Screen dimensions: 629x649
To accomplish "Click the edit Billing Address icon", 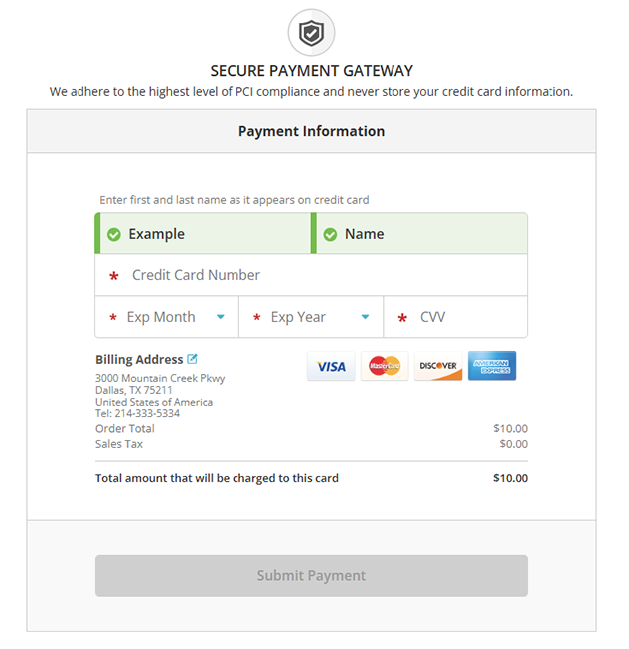I will point(193,359).
